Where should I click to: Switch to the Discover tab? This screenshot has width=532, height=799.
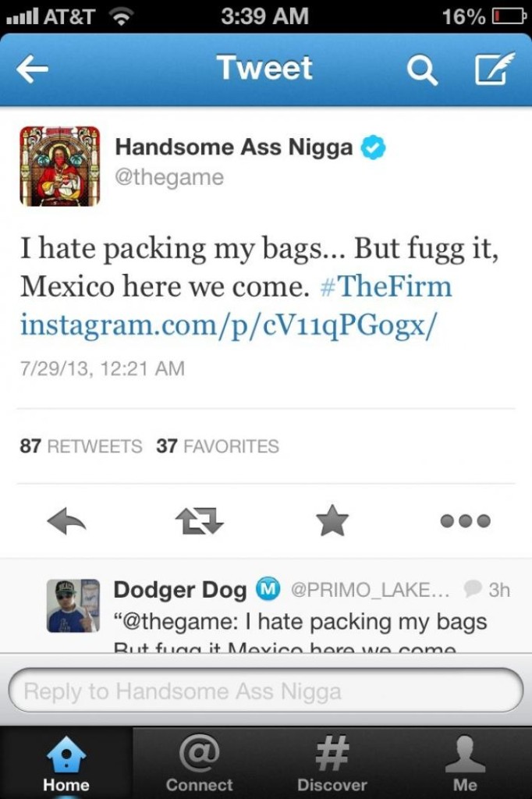click(332, 763)
